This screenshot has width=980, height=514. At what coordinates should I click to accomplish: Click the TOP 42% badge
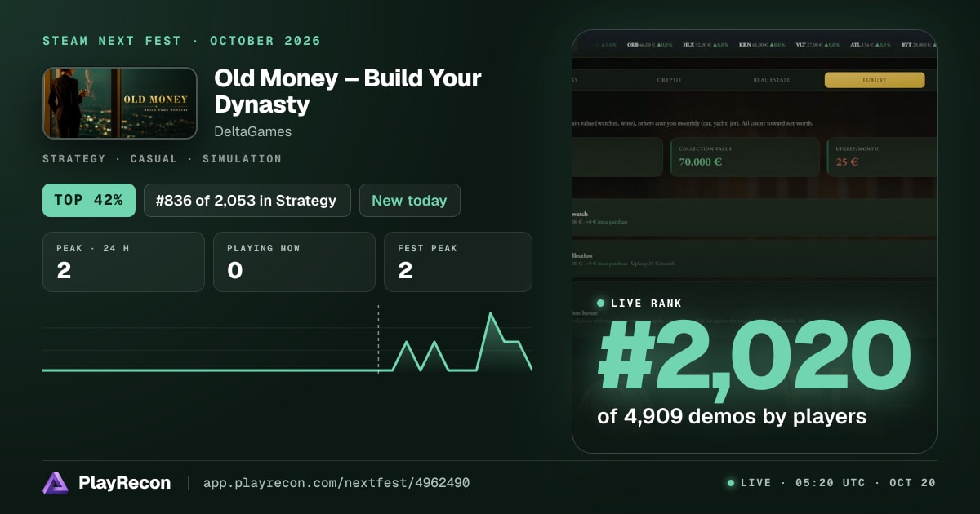click(89, 201)
